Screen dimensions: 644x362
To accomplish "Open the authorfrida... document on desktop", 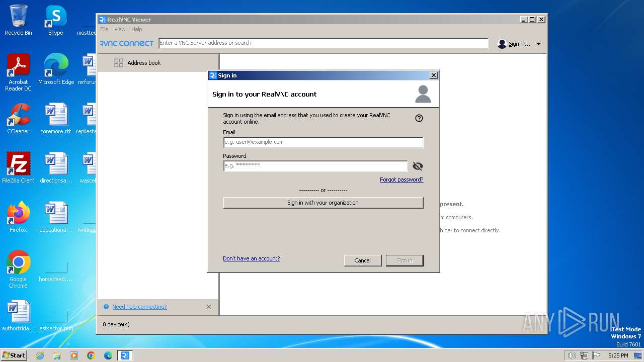I will click(x=18, y=316).
